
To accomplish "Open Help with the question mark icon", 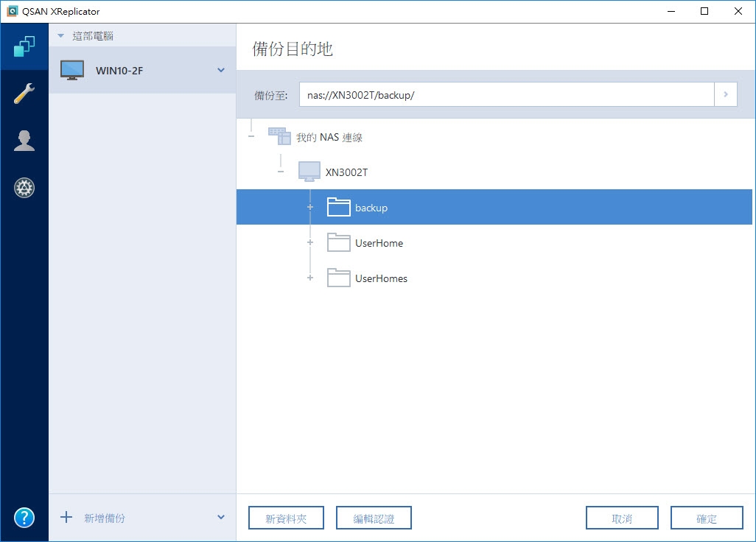I will coord(24,518).
